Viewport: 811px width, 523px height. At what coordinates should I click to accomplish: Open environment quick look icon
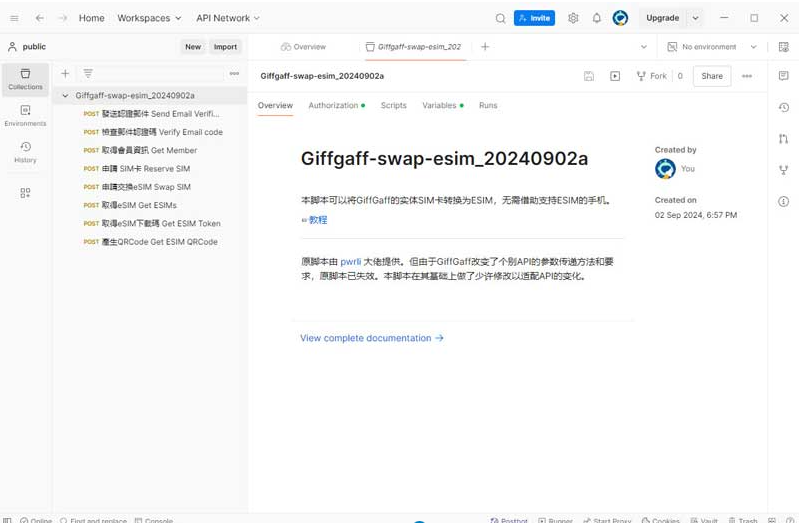coord(784,47)
